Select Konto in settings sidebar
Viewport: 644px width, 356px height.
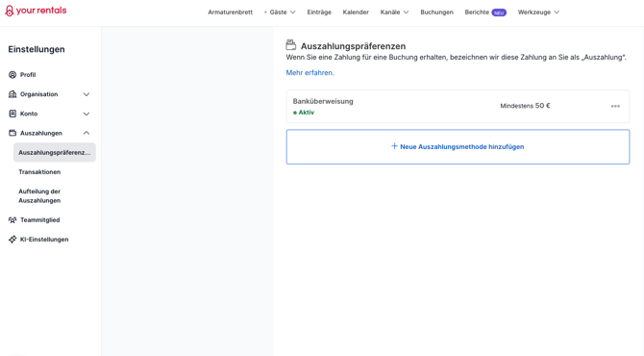coord(29,114)
